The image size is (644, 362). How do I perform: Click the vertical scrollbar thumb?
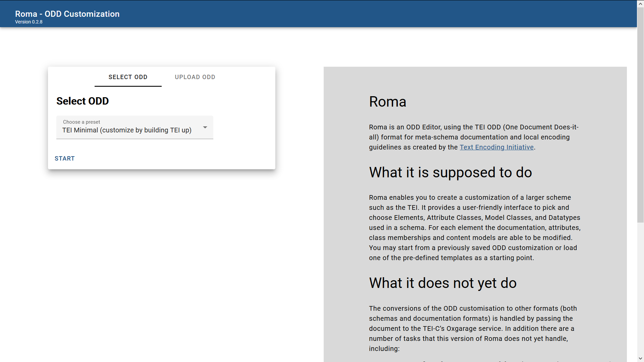coord(640,115)
